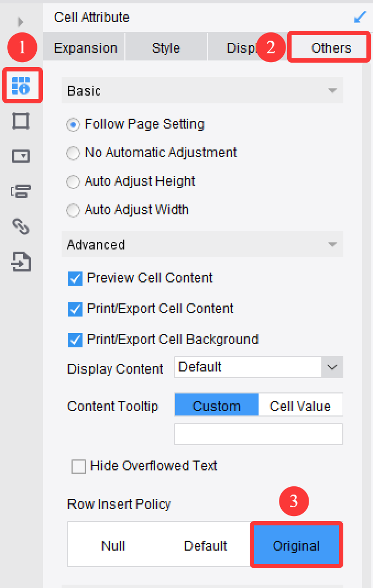
Task: Select the Cell Element sidebar icon
Action: (x=22, y=121)
